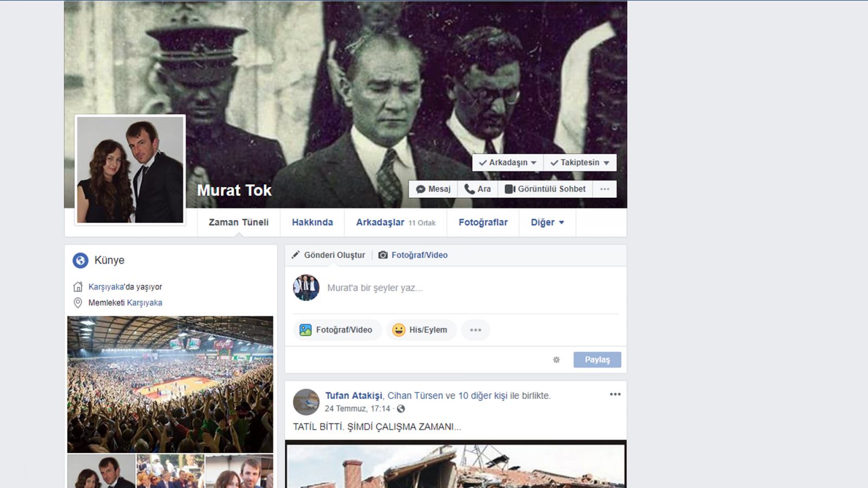Click the Paylaş share button
The width and height of the screenshot is (868, 488).
(597, 359)
